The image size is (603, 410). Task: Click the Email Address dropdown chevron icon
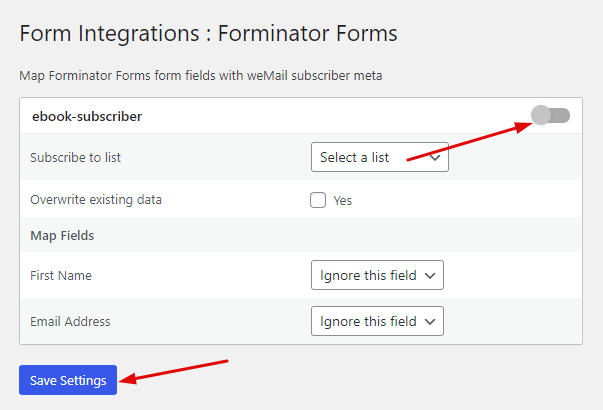click(430, 322)
